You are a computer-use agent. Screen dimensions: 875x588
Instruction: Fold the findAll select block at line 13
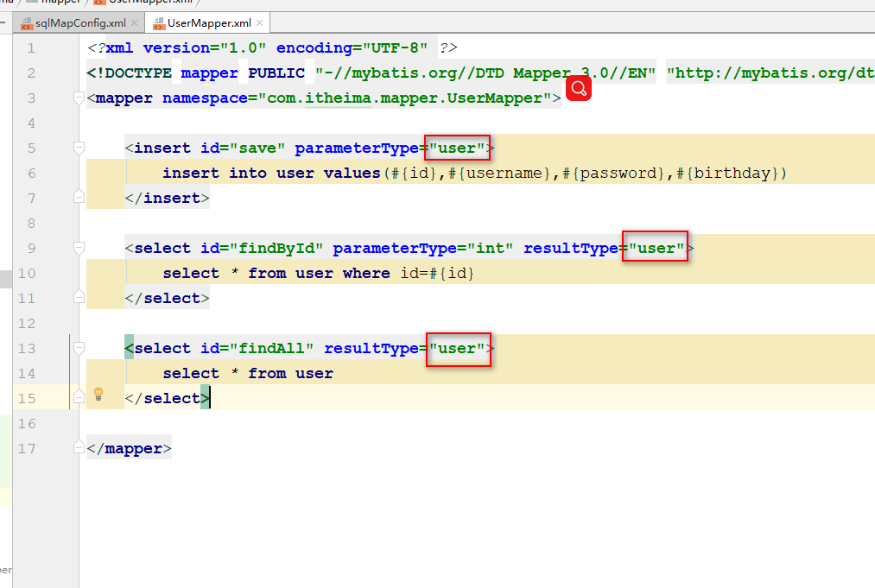[x=79, y=349]
